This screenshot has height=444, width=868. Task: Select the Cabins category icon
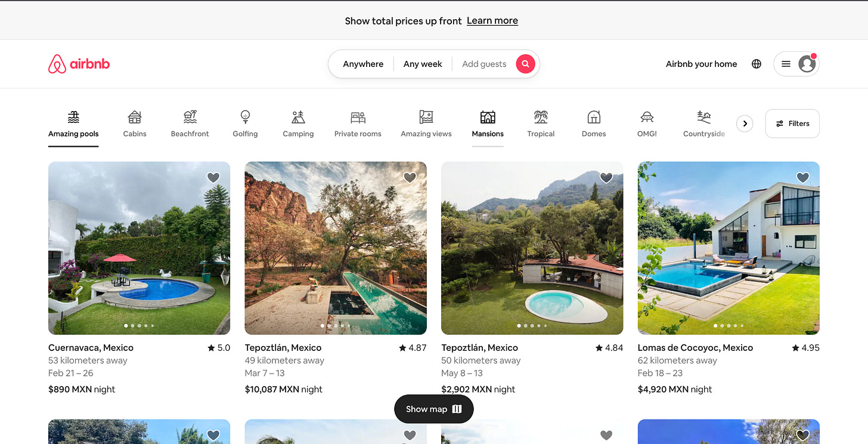(135, 116)
